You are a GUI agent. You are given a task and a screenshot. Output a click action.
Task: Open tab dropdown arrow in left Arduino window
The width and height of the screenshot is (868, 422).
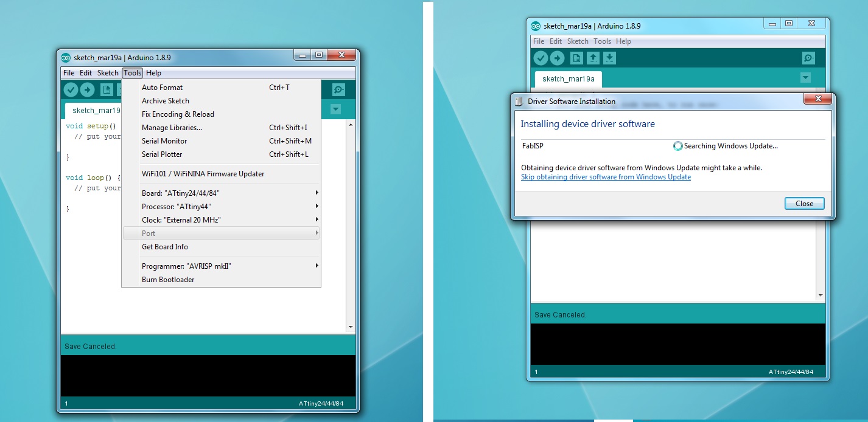[x=335, y=109]
